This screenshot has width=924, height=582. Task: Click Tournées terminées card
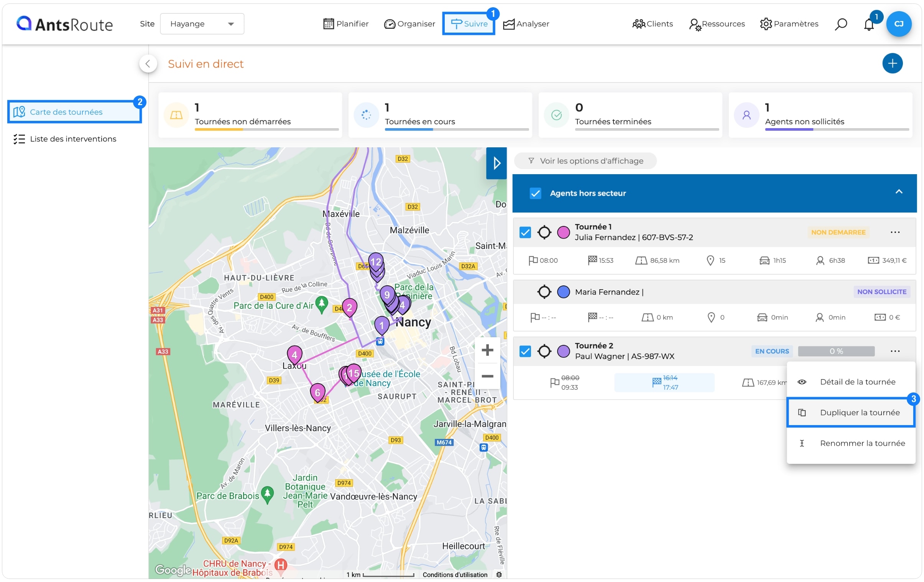(630, 115)
